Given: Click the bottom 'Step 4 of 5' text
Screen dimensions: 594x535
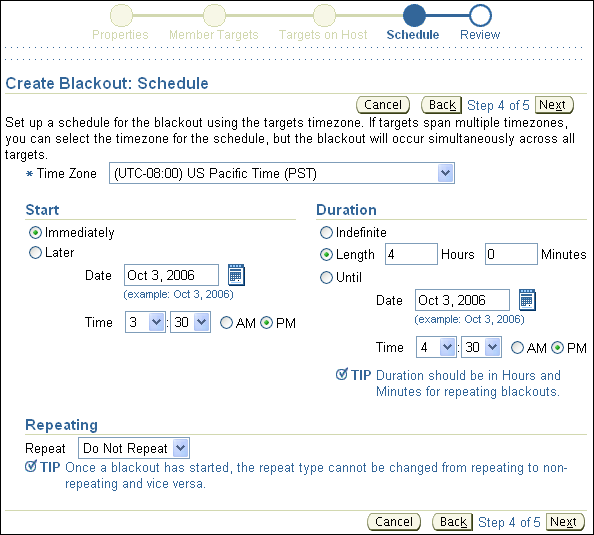Looking at the screenshot, I should (509, 522).
